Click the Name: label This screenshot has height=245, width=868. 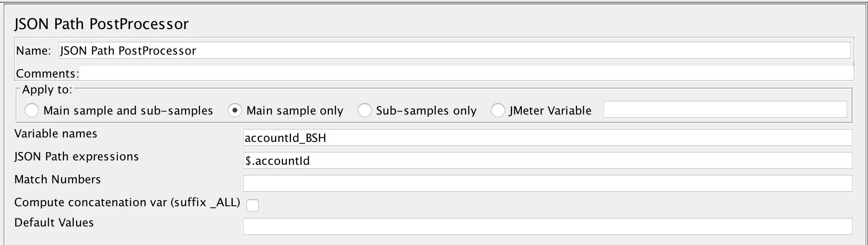(34, 51)
